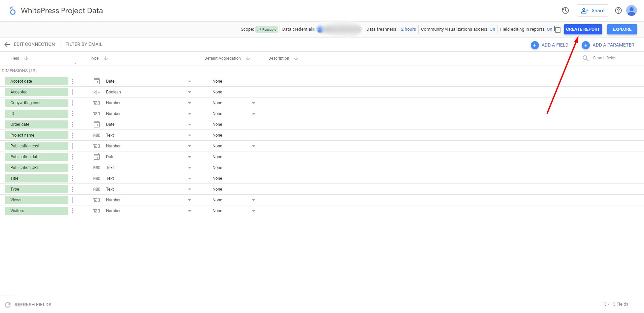644x313 pixels.
Task: Click the Boolean type icon for Accepted
Action: pos(97,92)
